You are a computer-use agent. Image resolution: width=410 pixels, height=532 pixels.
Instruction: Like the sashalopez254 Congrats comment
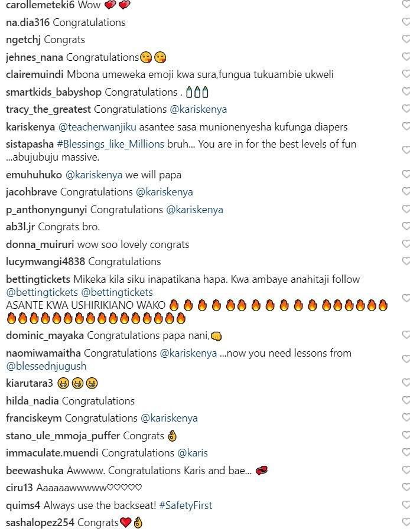406,522
